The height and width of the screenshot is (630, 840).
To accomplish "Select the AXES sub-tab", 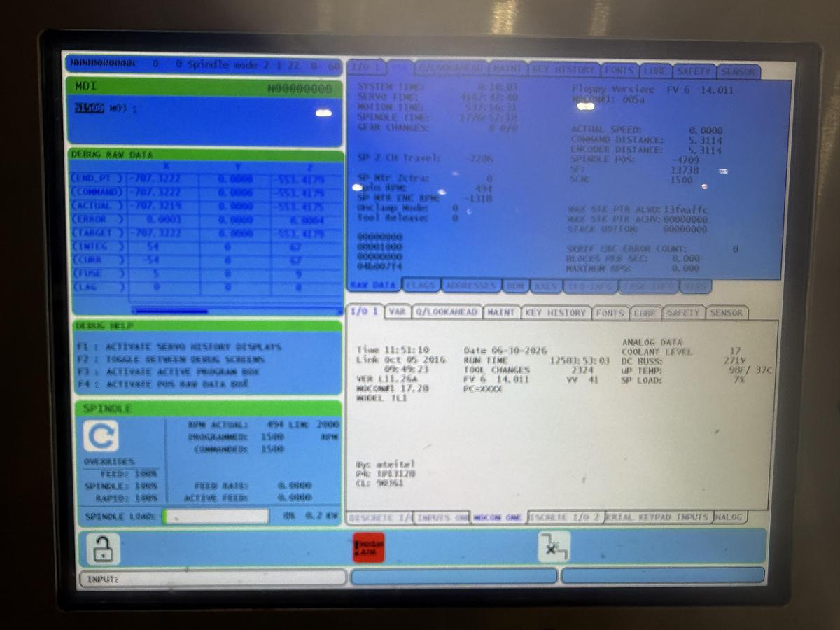I will pyautogui.click(x=546, y=286).
